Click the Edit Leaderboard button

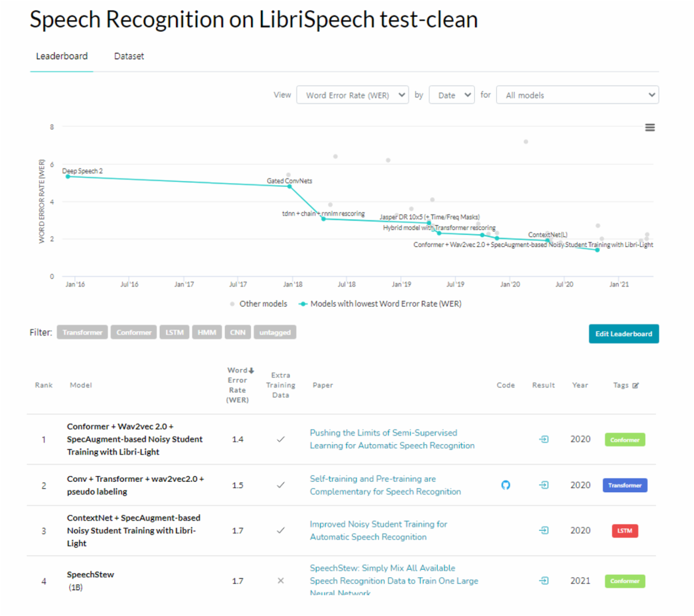pos(623,334)
